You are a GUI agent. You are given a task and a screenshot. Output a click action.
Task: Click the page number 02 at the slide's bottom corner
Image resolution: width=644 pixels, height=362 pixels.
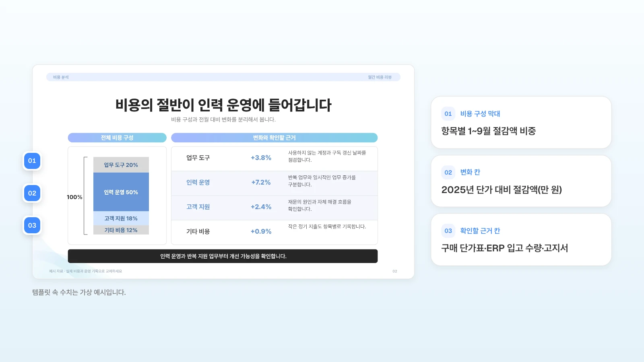coord(395,271)
